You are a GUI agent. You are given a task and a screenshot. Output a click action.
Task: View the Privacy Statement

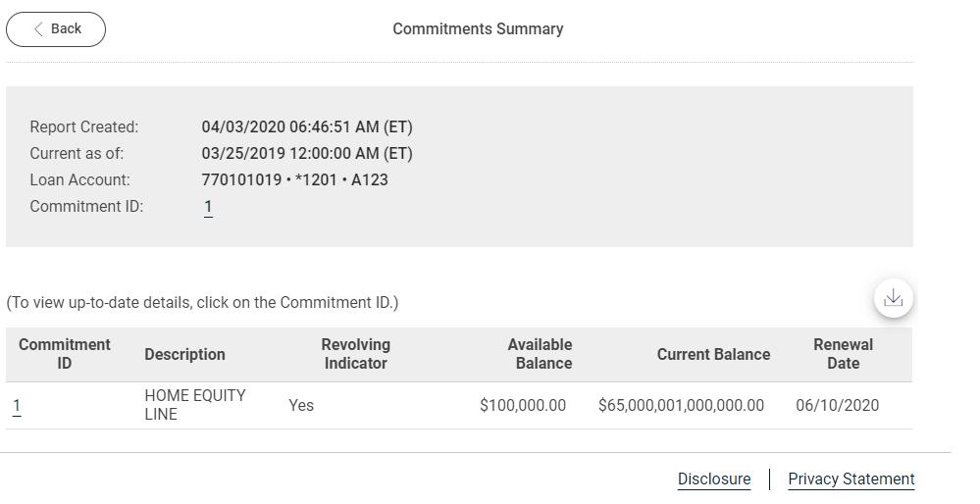tap(851, 479)
